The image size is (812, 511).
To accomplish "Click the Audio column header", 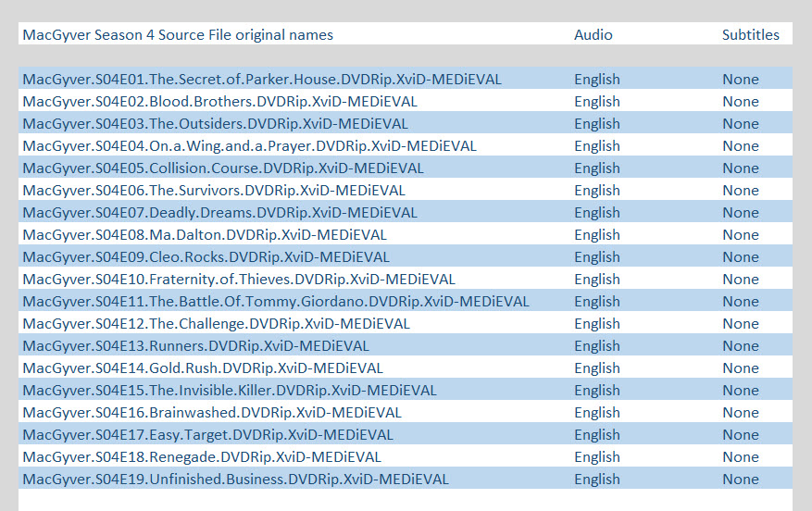I will (x=593, y=34).
